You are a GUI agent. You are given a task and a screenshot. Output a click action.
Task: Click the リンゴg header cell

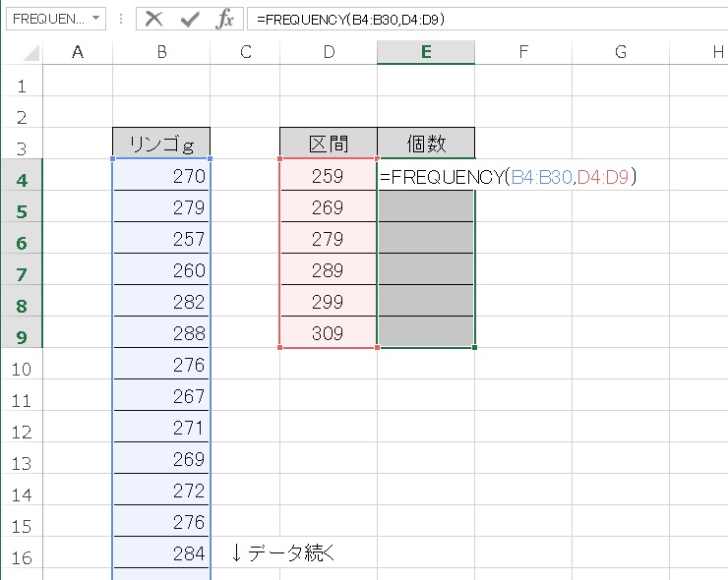tap(161, 144)
